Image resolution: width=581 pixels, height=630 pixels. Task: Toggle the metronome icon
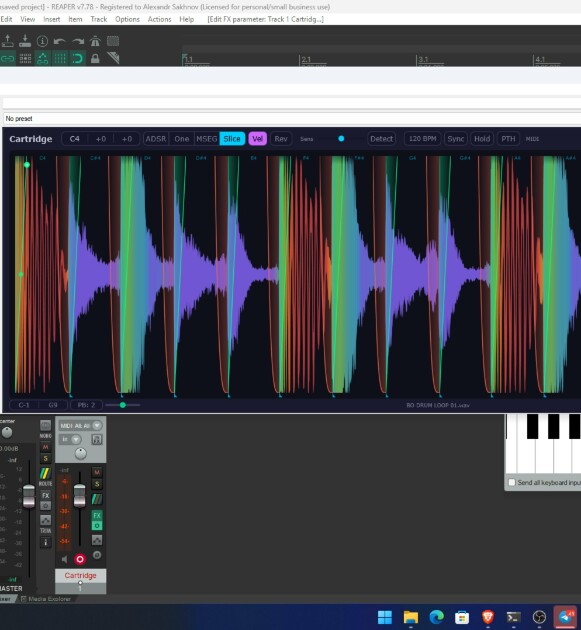point(95,41)
